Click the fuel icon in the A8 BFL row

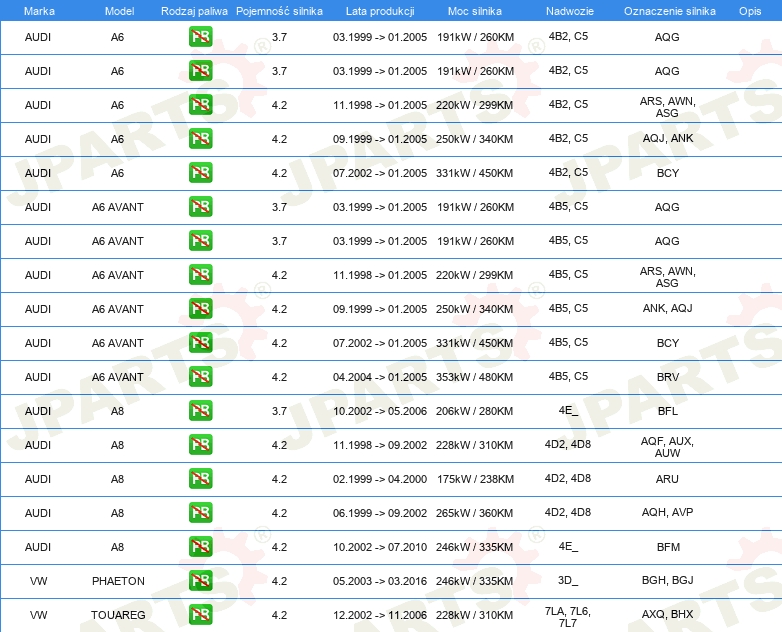point(200,411)
